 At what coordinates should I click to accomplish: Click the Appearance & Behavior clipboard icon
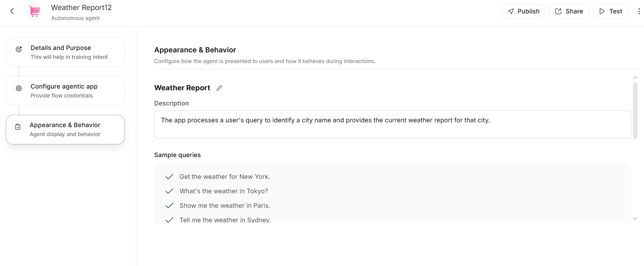point(18,127)
